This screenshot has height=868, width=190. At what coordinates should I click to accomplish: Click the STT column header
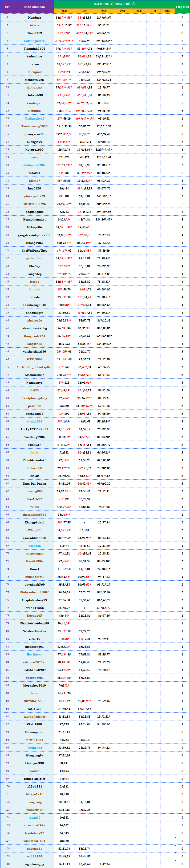pyautogui.click(x=7, y=7)
